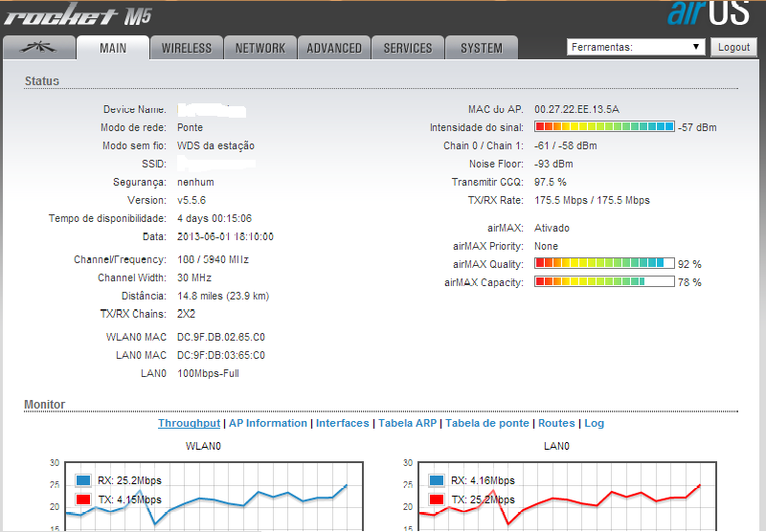
Task: Show AP Information link
Action: click(x=268, y=423)
